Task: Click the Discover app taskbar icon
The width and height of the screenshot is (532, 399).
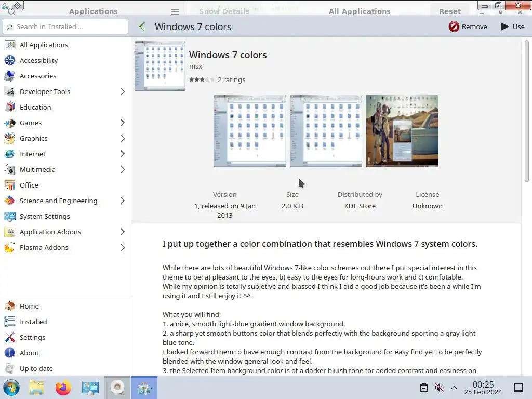Action: click(144, 388)
